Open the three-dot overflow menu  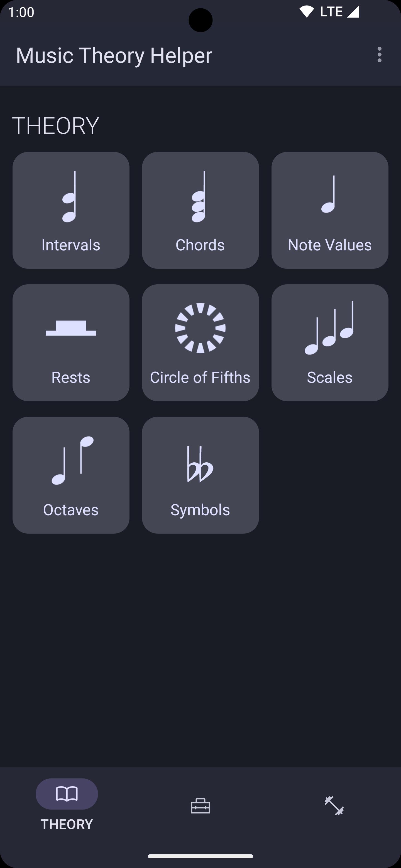click(379, 55)
